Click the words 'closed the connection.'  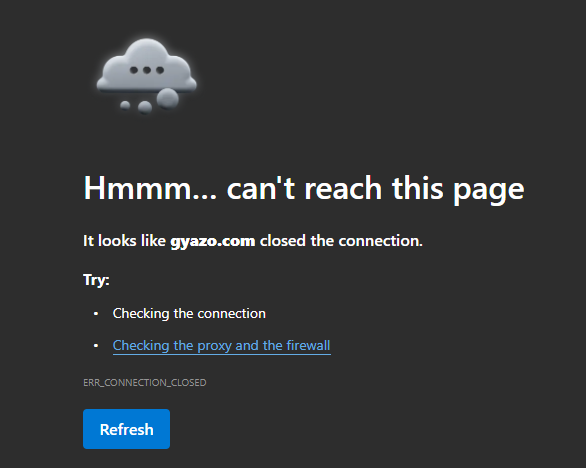(x=341, y=241)
